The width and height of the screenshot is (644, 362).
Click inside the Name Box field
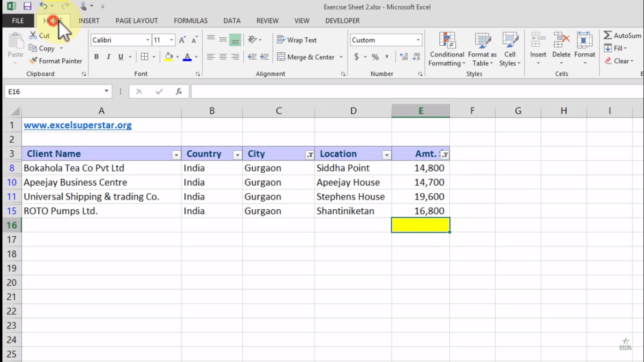pos(52,91)
